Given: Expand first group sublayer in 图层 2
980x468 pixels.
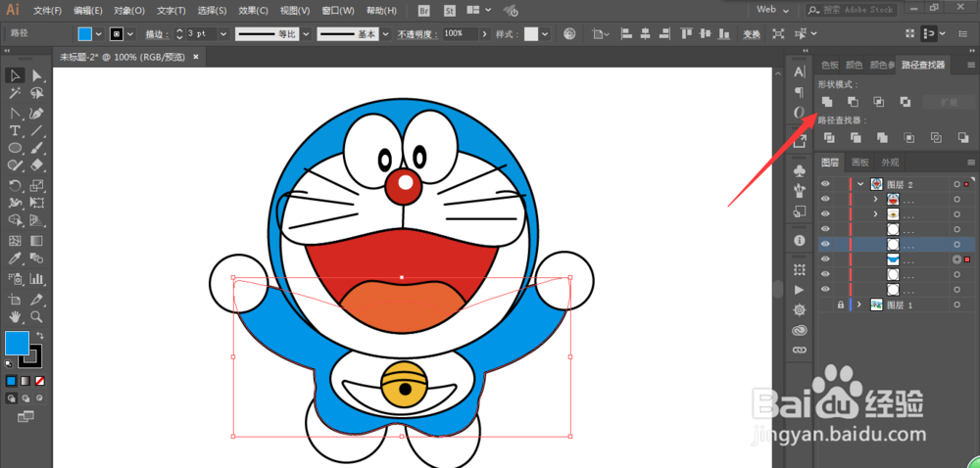Looking at the screenshot, I should [x=875, y=199].
